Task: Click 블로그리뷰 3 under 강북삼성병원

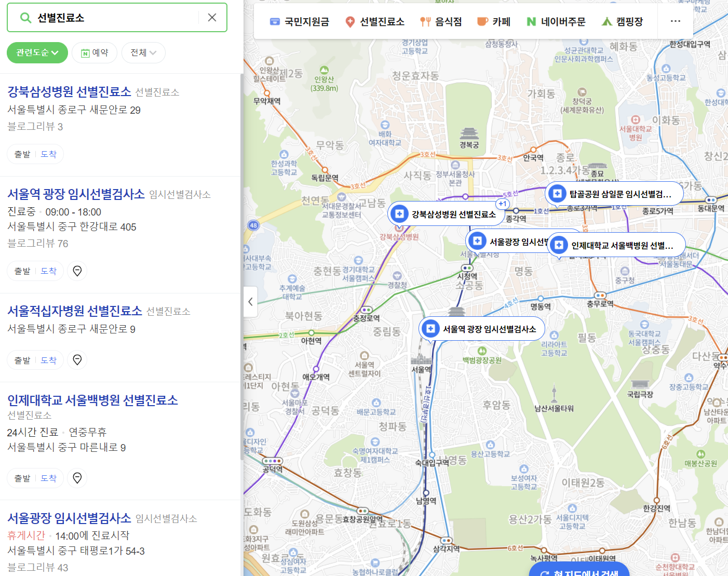Action: pyautogui.click(x=35, y=126)
